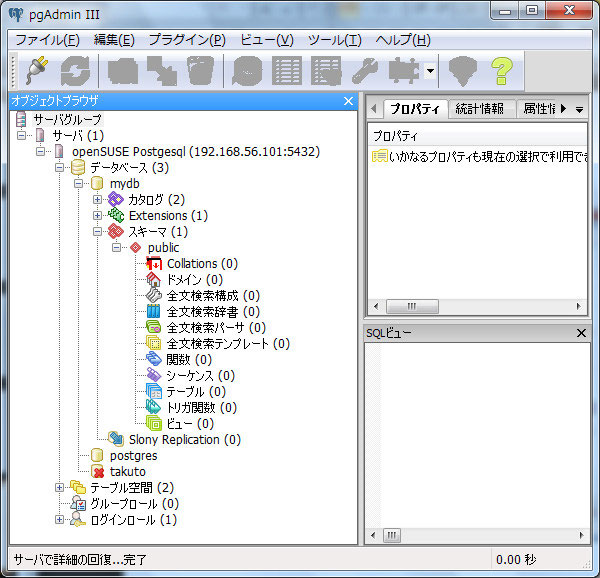Open the ファイル menu

pyautogui.click(x=47, y=40)
